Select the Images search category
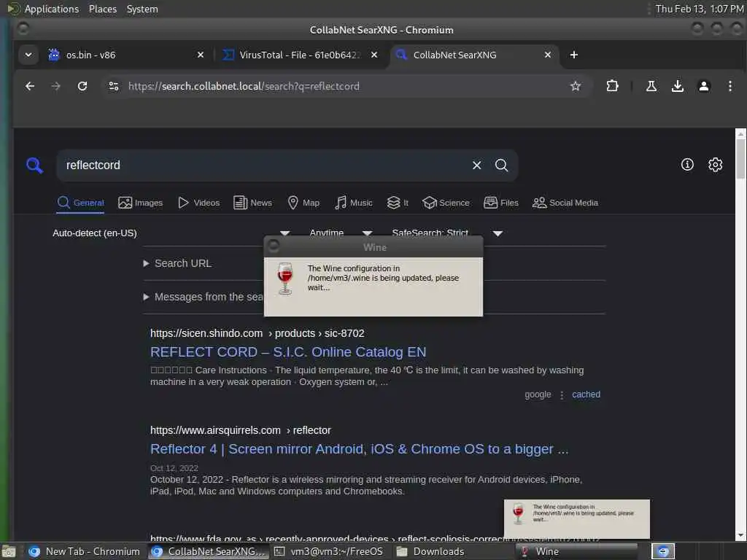Screen dimensions: 747x560 (x=141, y=203)
